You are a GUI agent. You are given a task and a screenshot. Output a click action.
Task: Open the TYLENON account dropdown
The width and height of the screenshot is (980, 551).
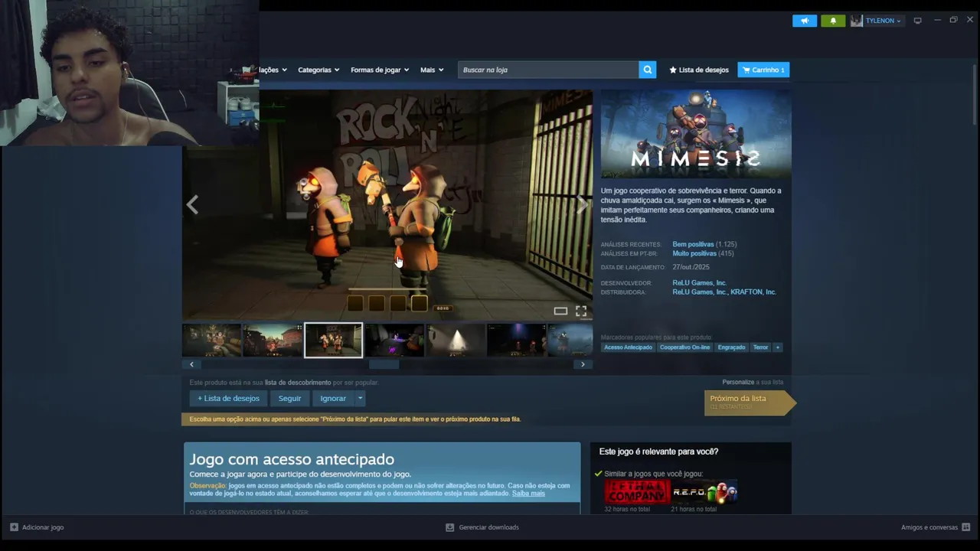[883, 21]
